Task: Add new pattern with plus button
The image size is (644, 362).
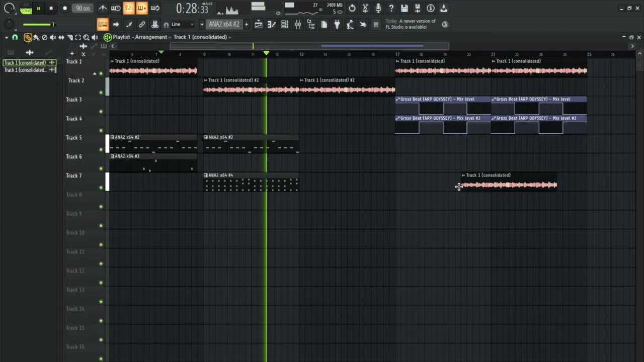Action: tap(246, 24)
